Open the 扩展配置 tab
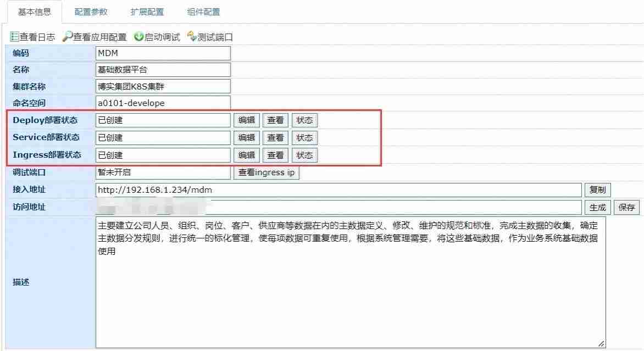 point(147,12)
